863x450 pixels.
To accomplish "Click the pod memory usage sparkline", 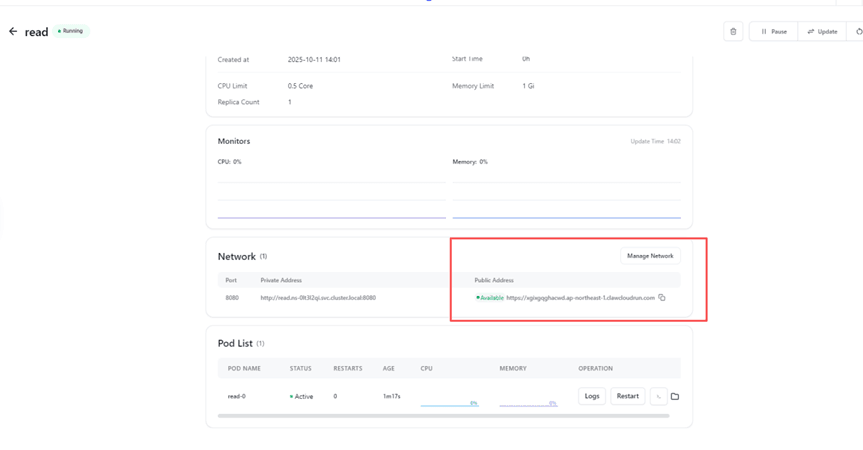I will pos(528,402).
